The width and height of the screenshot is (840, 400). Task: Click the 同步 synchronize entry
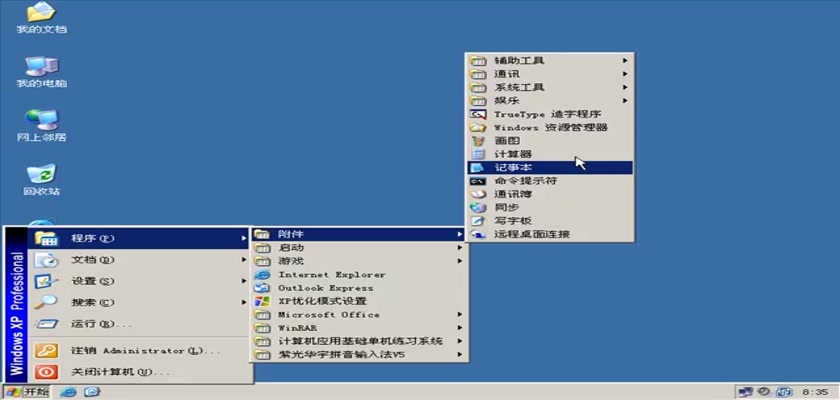[550, 208]
